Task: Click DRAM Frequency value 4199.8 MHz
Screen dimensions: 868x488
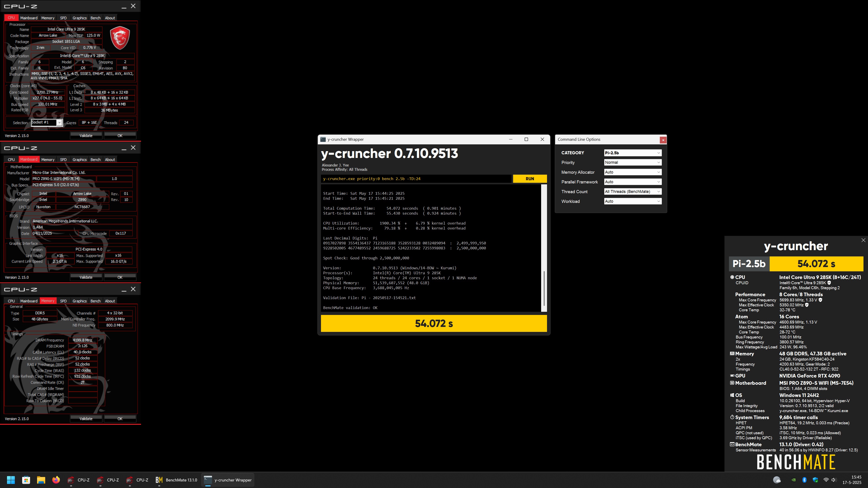Action: tap(83, 340)
